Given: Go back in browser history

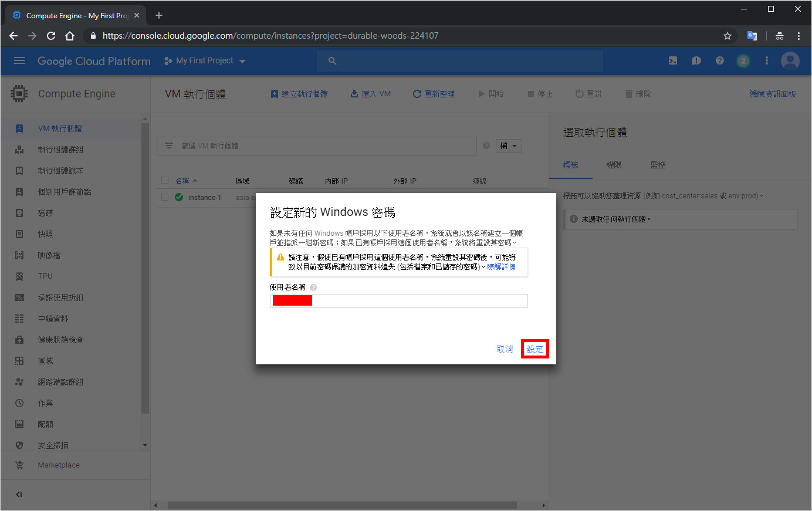Looking at the screenshot, I should tap(13, 36).
